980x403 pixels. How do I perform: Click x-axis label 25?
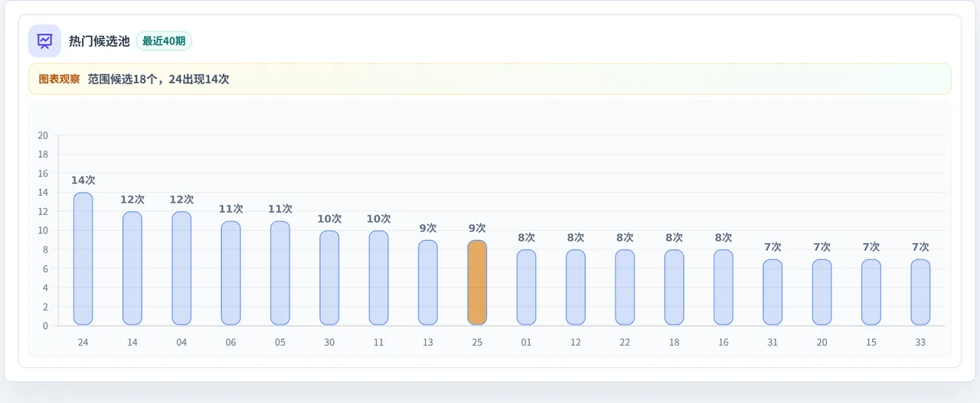477,343
